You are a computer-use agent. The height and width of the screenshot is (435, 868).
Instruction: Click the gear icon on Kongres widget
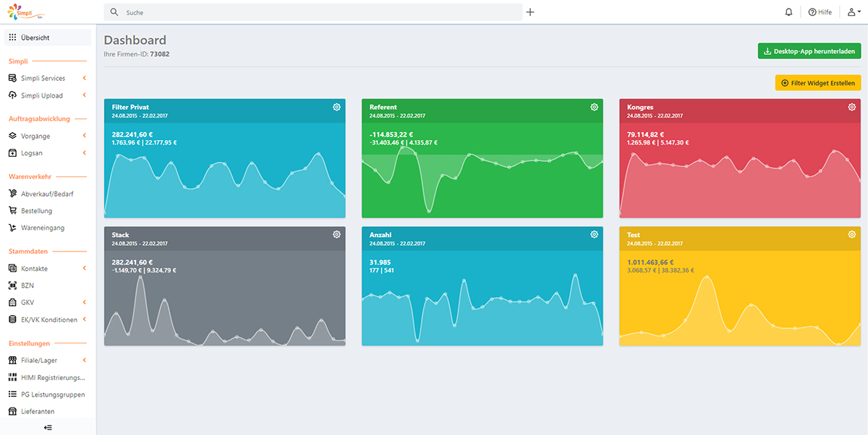point(851,107)
